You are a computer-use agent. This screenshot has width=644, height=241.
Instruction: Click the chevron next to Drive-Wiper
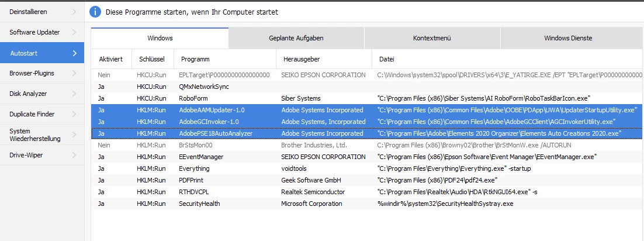point(74,155)
